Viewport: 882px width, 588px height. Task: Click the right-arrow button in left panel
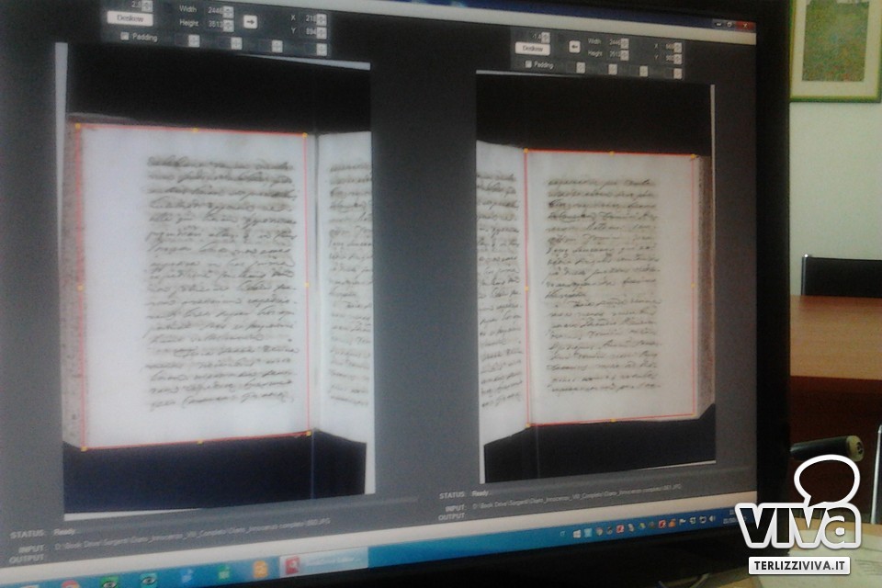tap(250, 22)
